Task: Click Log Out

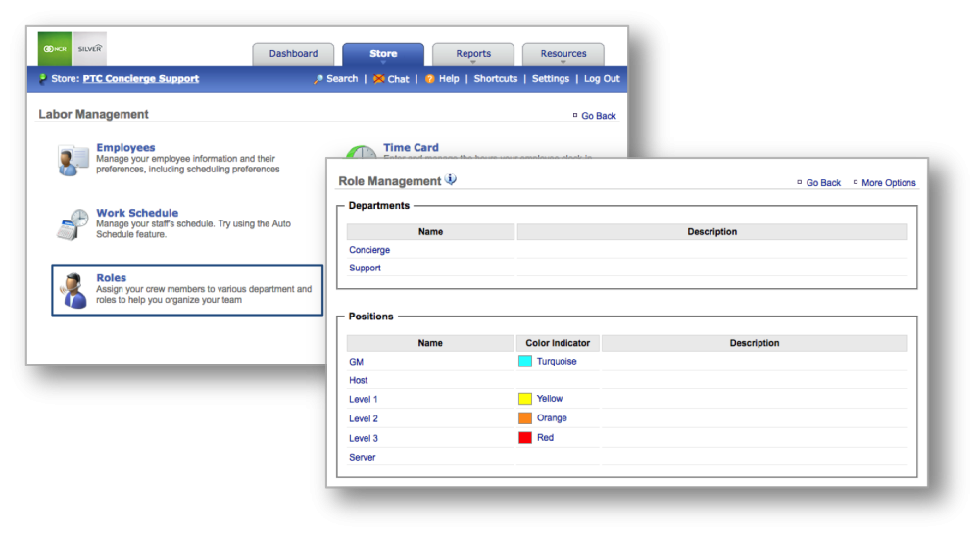Action: (x=602, y=79)
